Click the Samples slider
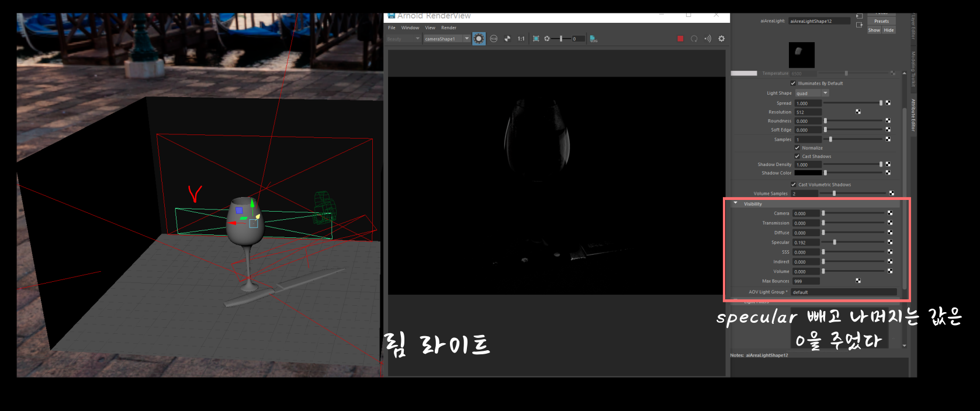The width and height of the screenshot is (980, 411). click(x=853, y=139)
